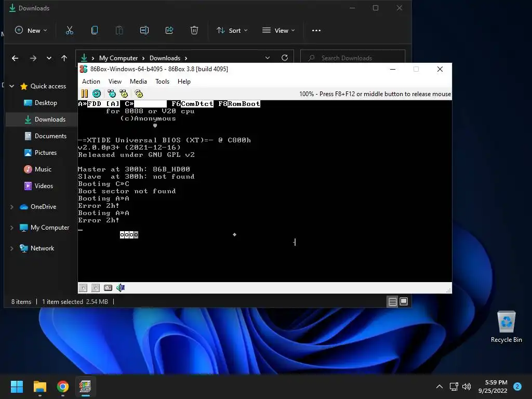Select Desktop in the Quick access list
The width and height of the screenshot is (532, 399).
[42, 103]
